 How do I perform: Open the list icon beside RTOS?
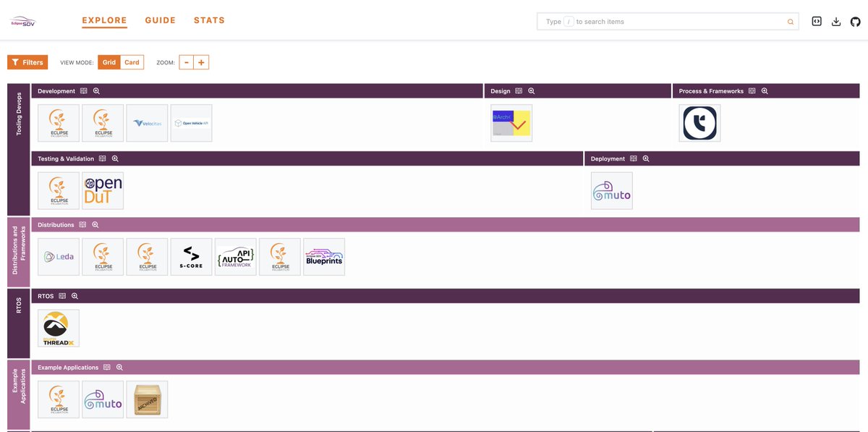(62, 296)
